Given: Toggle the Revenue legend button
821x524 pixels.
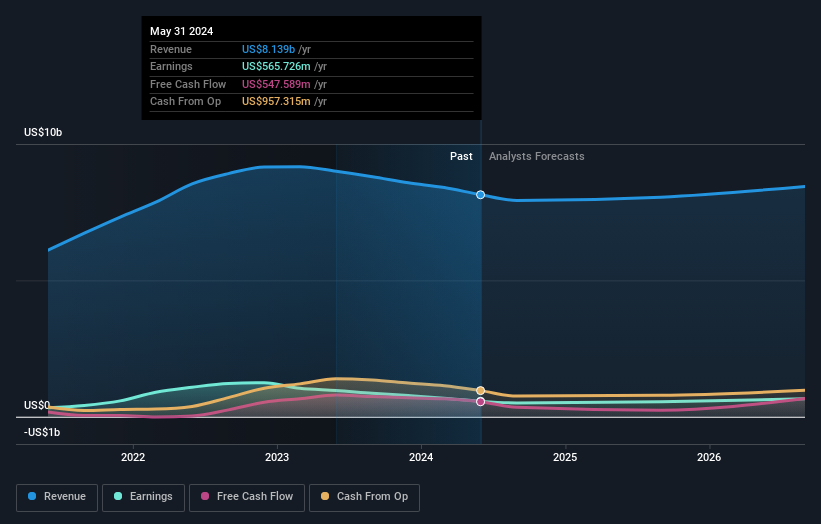Looking at the screenshot, I should click(x=57, y=497).
